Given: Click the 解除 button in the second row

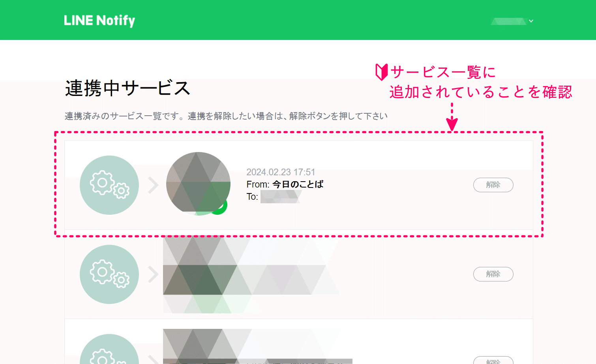Looking at the screenshot, I should [493, 274].
